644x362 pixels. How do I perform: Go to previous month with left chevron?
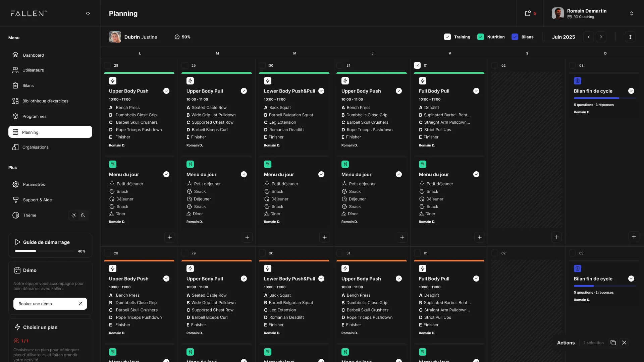[589, 37]
